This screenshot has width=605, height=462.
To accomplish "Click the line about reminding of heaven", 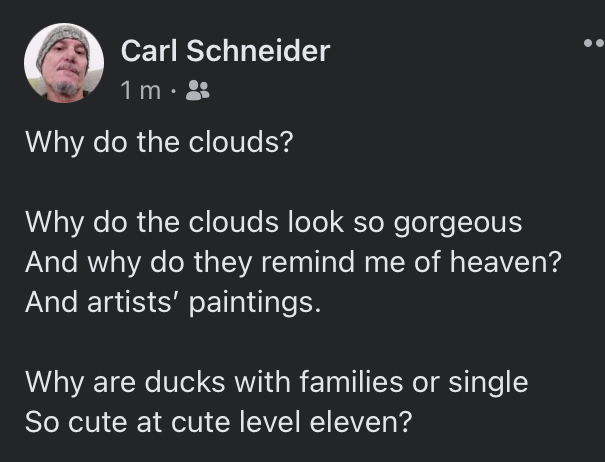I will pyautogui.click(x=290, y=262).
